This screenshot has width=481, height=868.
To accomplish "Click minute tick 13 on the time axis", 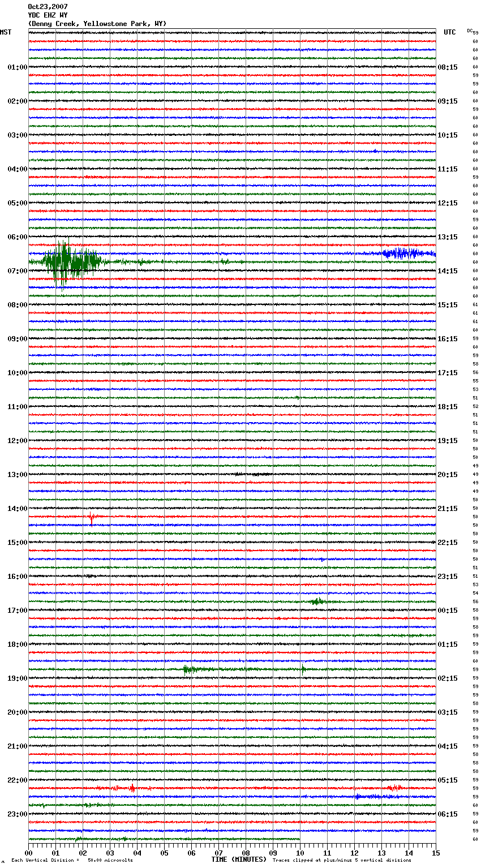I will [381, 853].
